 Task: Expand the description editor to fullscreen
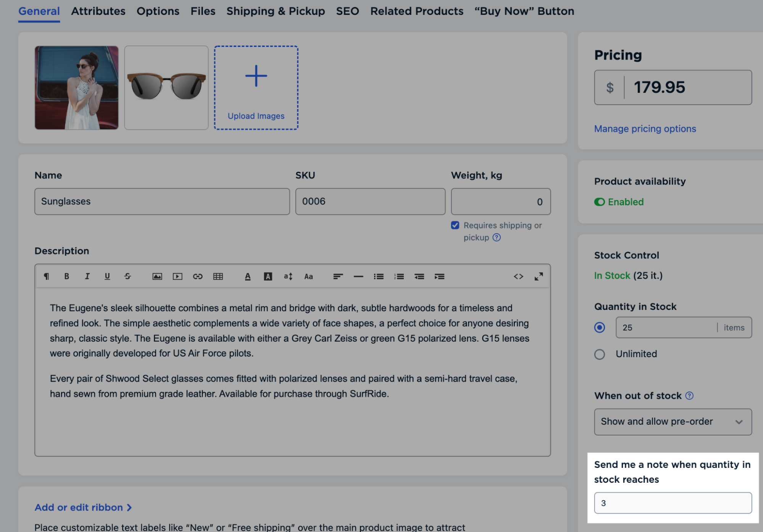(539, 276)
